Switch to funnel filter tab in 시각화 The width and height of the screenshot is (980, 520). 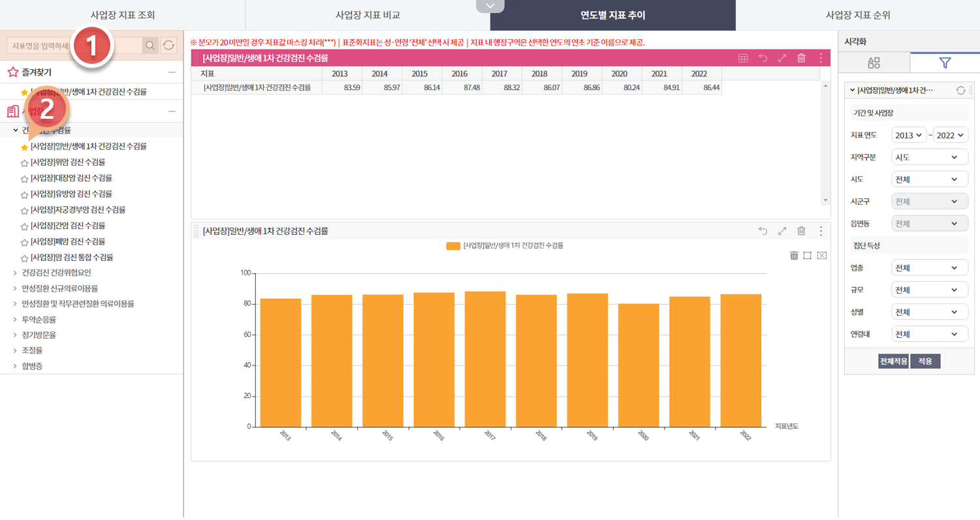[945, 63]
